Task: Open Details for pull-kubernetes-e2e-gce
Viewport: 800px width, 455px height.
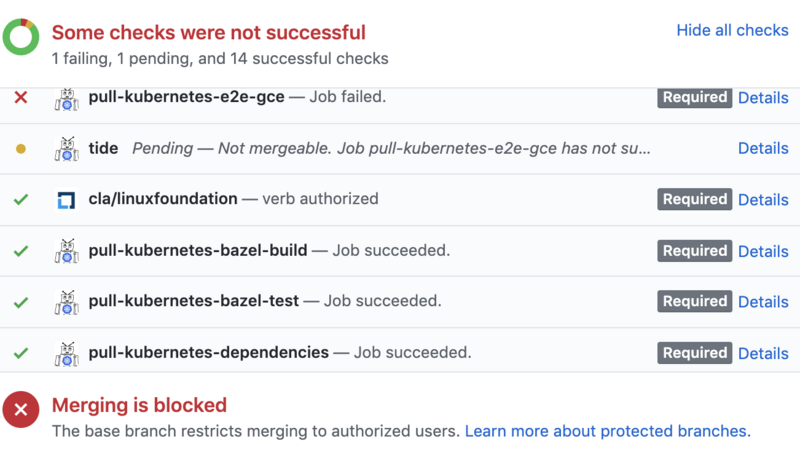Action: point(763,98)
